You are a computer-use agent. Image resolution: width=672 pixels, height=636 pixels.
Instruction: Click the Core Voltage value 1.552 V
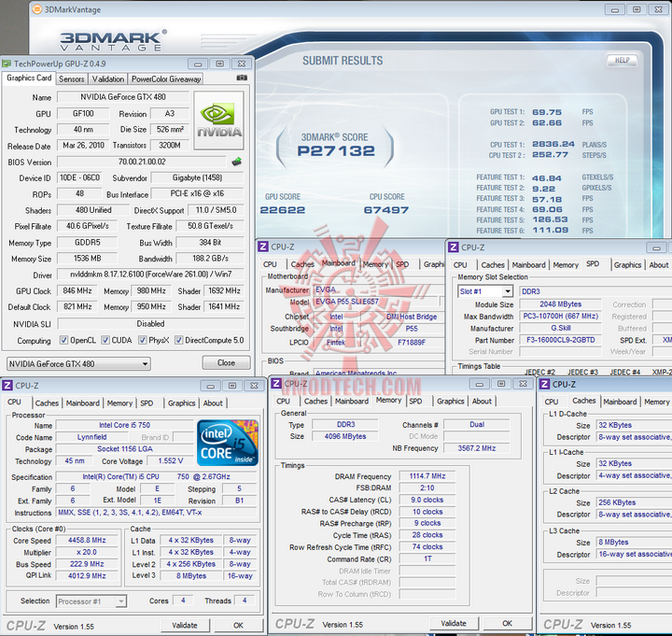(170, 460)
